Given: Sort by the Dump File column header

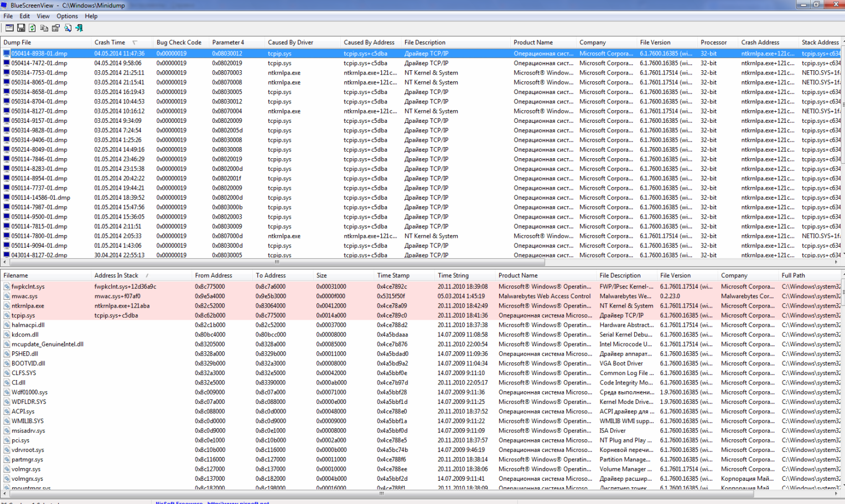Looking at the screenshot, I should (46, 42).
